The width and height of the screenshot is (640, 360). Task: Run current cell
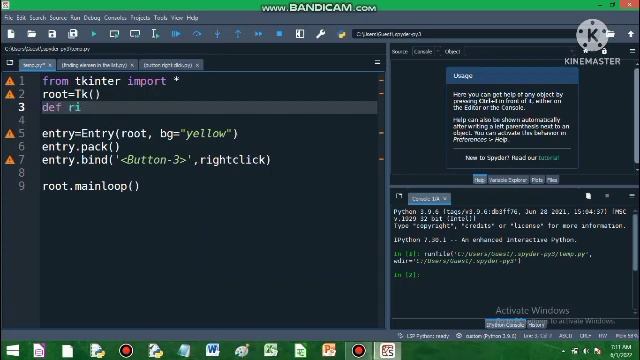tap(114, 34)
